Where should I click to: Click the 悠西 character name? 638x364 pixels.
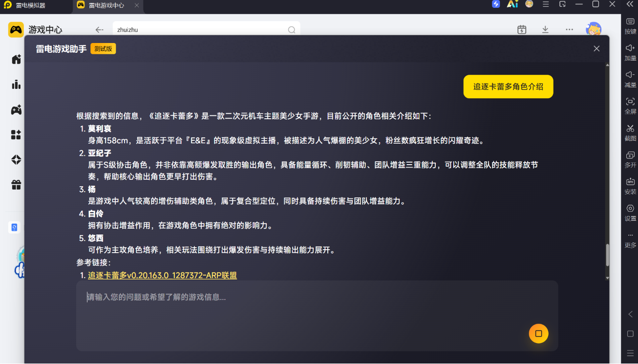click(x=96, y=238)
